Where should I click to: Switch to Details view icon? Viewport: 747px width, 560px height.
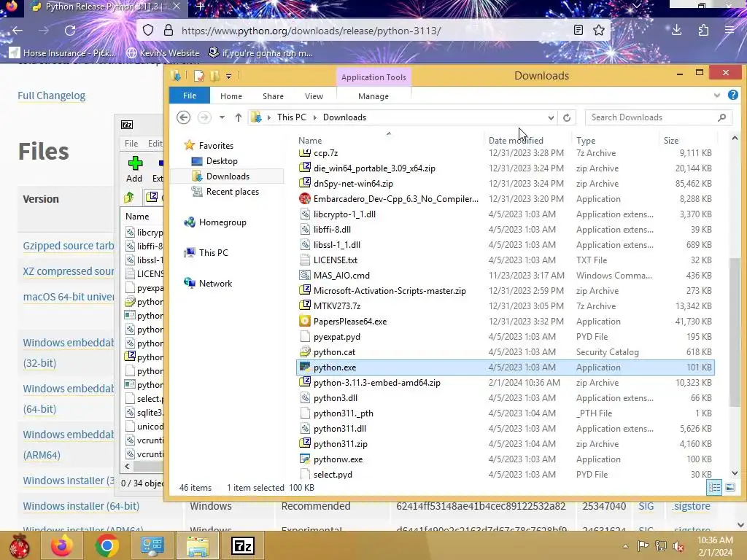715,487
